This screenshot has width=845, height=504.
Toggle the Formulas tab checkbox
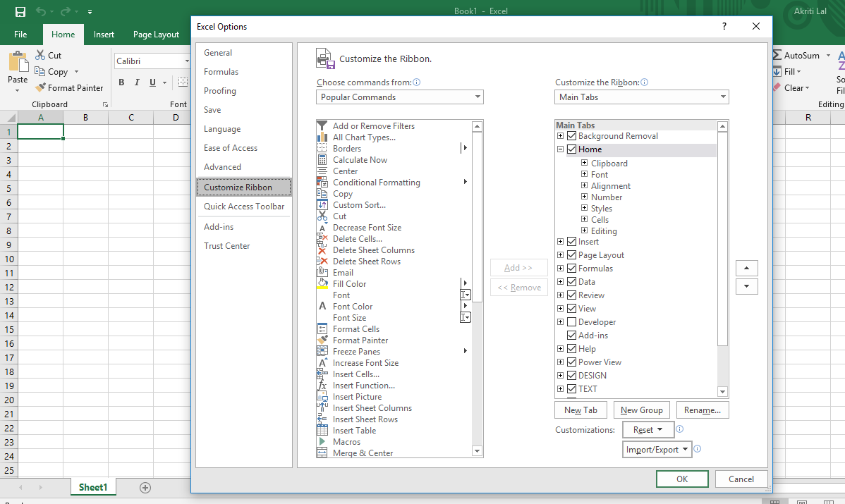click(x=572, y=269)
